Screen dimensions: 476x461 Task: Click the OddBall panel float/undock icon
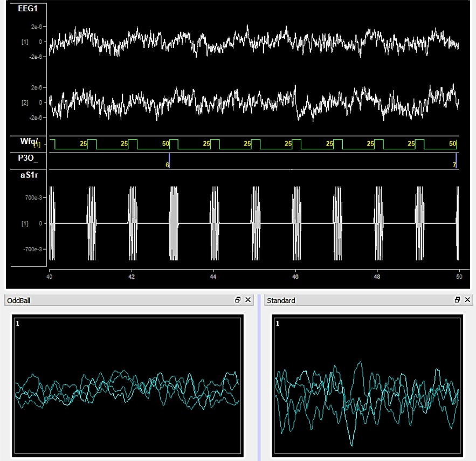pos(238,300)
